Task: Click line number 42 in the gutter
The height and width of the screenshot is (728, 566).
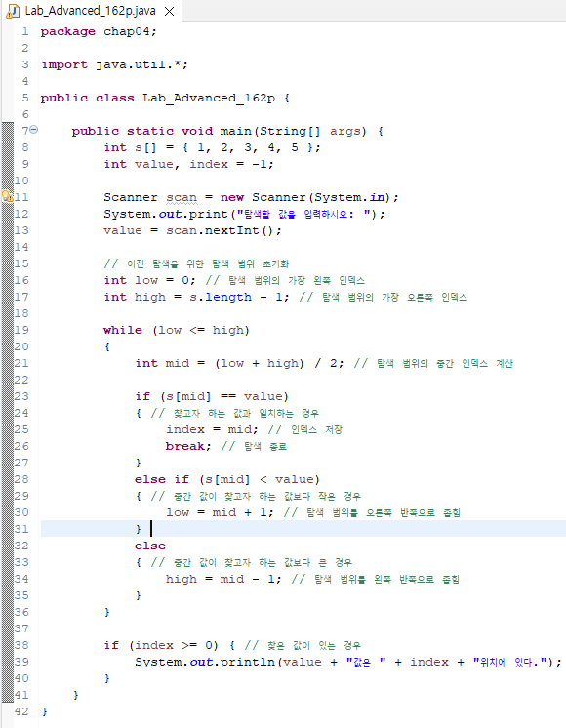Action: [x=21, y=711]
